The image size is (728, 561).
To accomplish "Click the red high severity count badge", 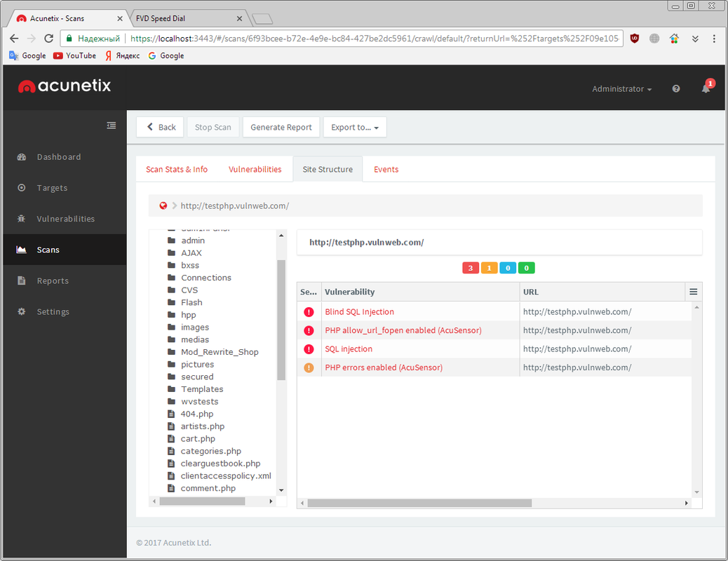I will 470,268.
